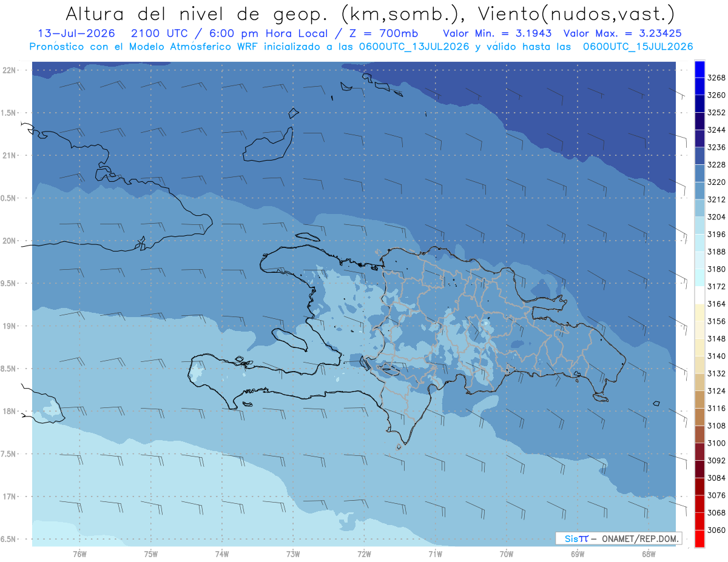Click the "3100" colorbar value
Image resolution: width=728 pixels, height=562 pixels.
pos(716,443)
